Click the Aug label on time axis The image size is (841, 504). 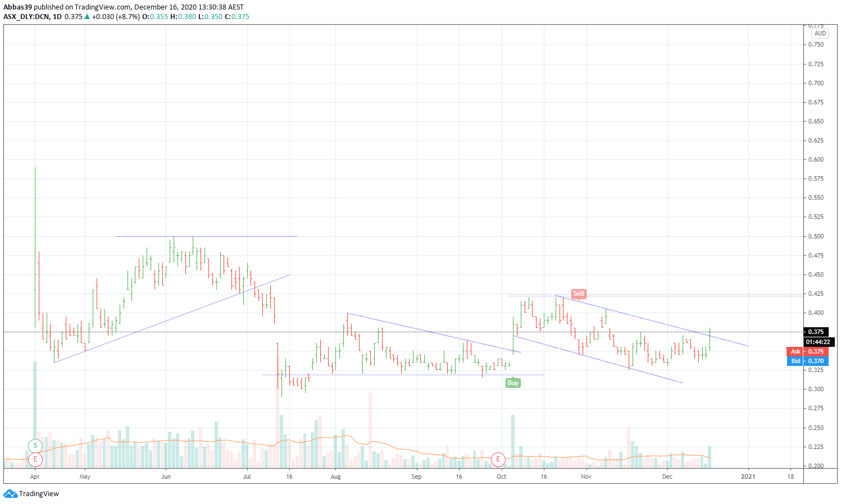point(335,476)
